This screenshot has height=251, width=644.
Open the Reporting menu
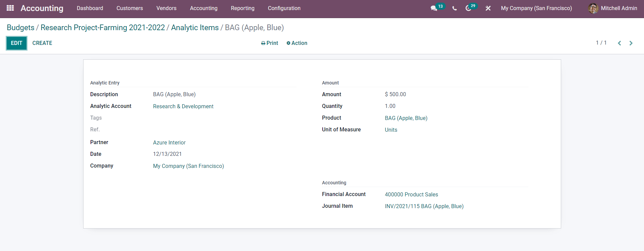tap(243, 8)
